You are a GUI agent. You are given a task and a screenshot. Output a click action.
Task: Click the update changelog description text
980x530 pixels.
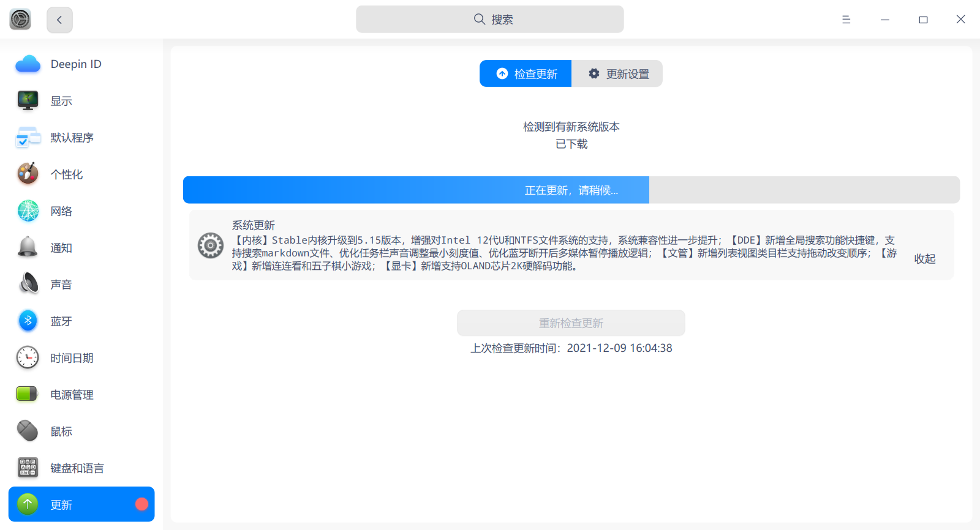click(564, 253)
